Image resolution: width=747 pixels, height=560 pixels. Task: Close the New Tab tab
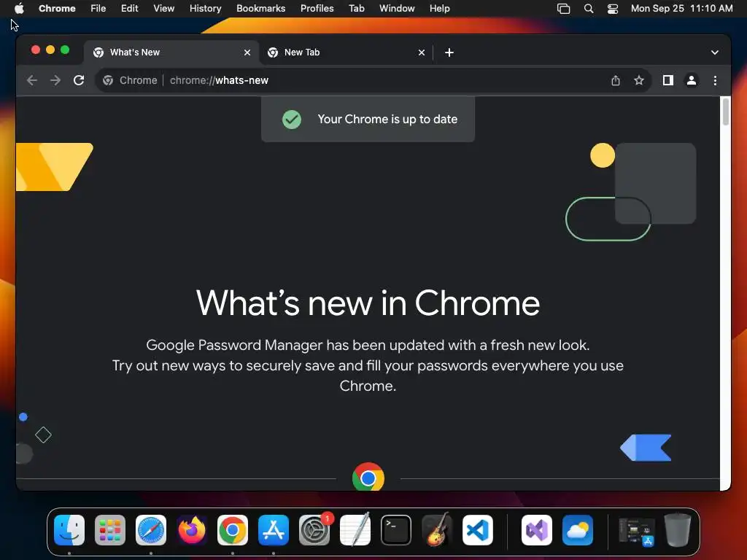(x=422, y=52)
